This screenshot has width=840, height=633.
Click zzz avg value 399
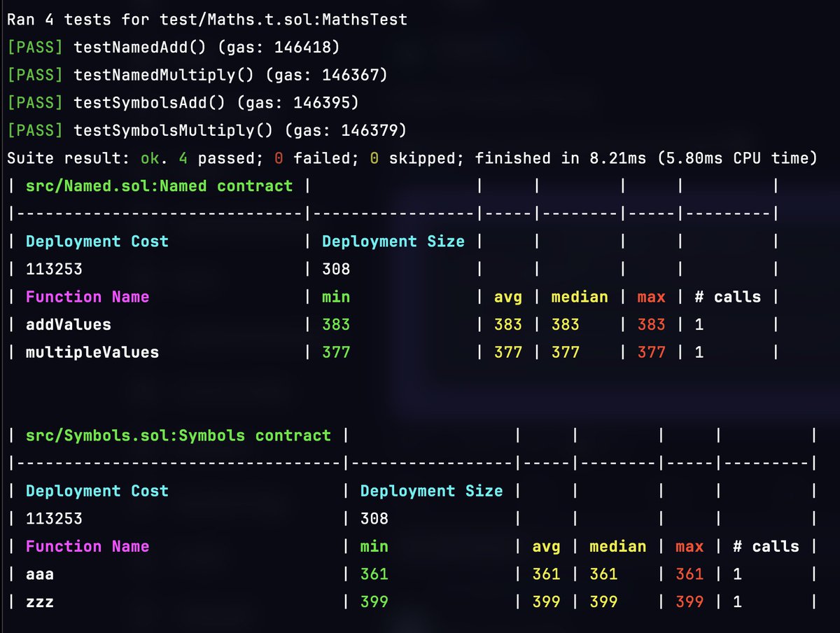547,601
